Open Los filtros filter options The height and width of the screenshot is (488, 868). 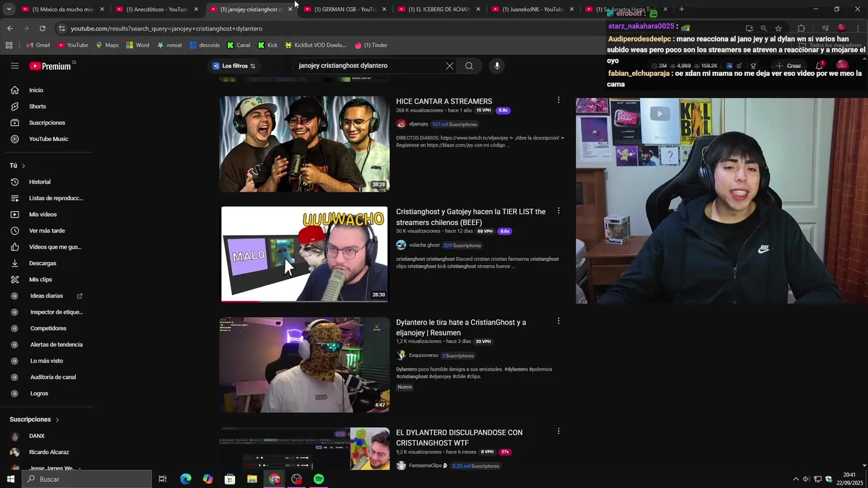[234, 66]
